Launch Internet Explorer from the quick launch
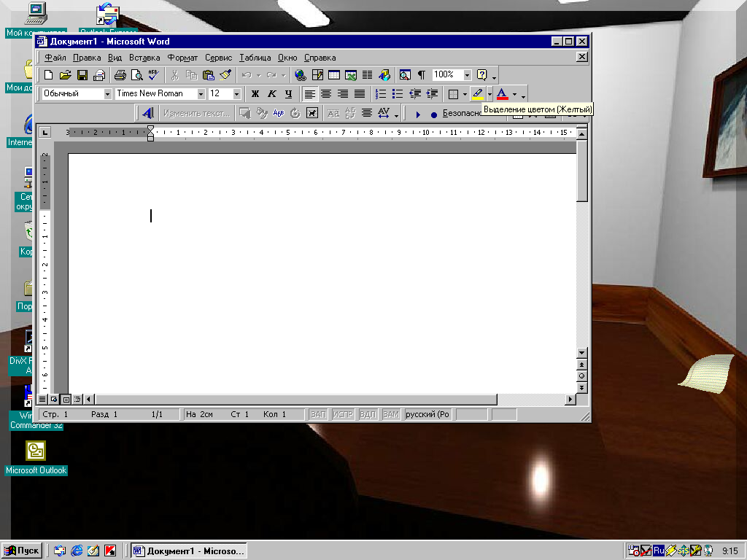Viewport: 747px width, 560px height. (77, 551)
